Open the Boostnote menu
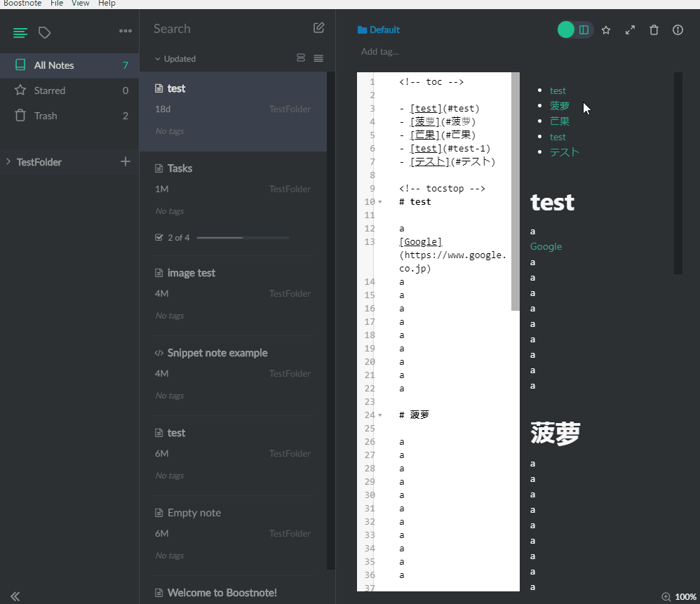This screenshot has height=604, width=700. (22, 4)
